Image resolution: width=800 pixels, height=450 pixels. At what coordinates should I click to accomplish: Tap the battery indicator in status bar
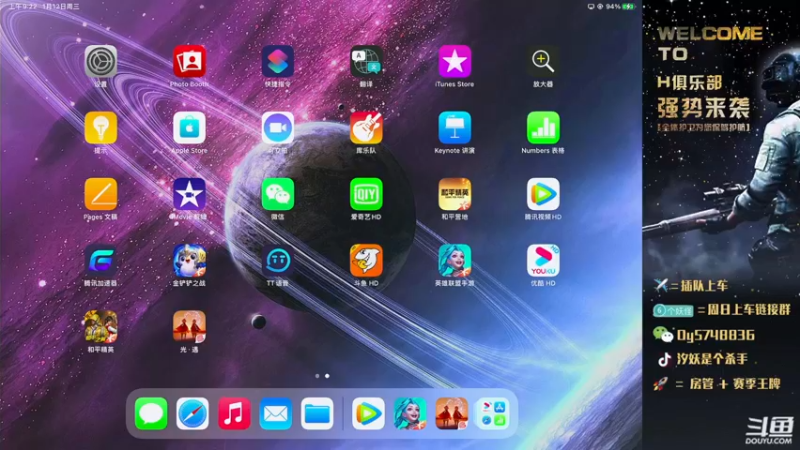click(629, 7)
